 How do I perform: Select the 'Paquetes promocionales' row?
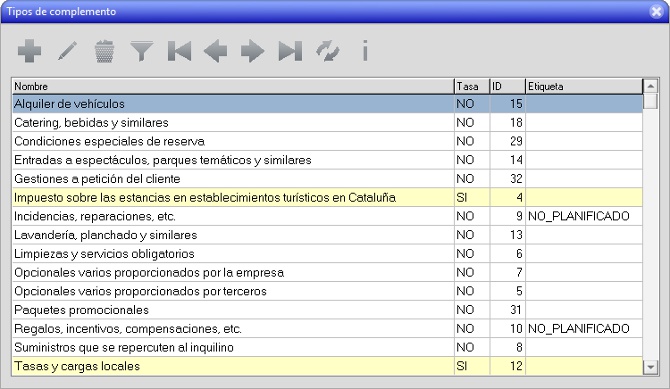[327, 310]
